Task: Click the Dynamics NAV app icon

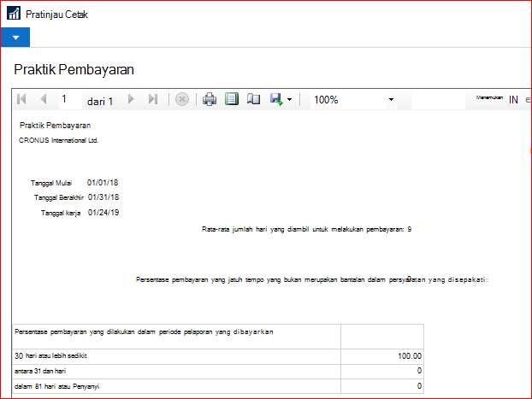Action: (14, 13)
